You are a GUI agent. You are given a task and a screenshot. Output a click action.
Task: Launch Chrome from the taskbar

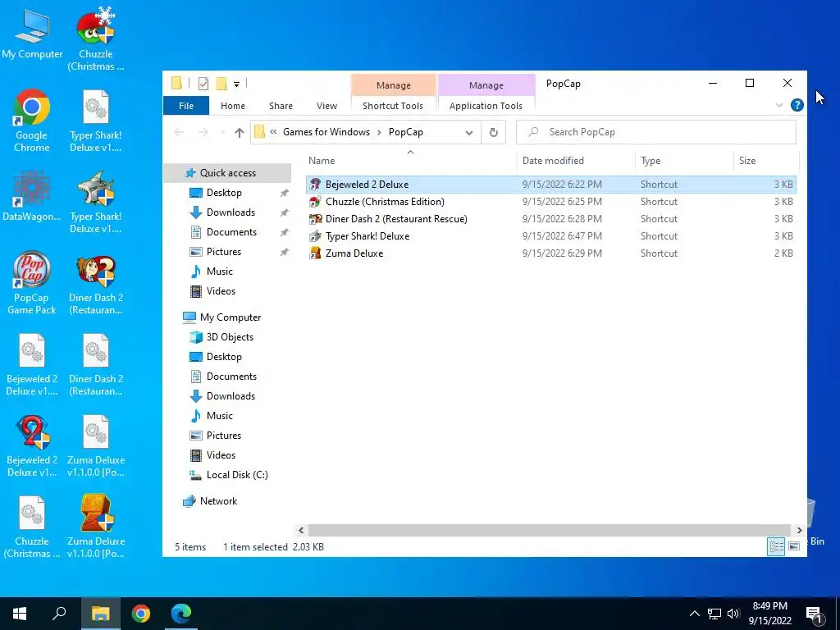tap(141, 614)
